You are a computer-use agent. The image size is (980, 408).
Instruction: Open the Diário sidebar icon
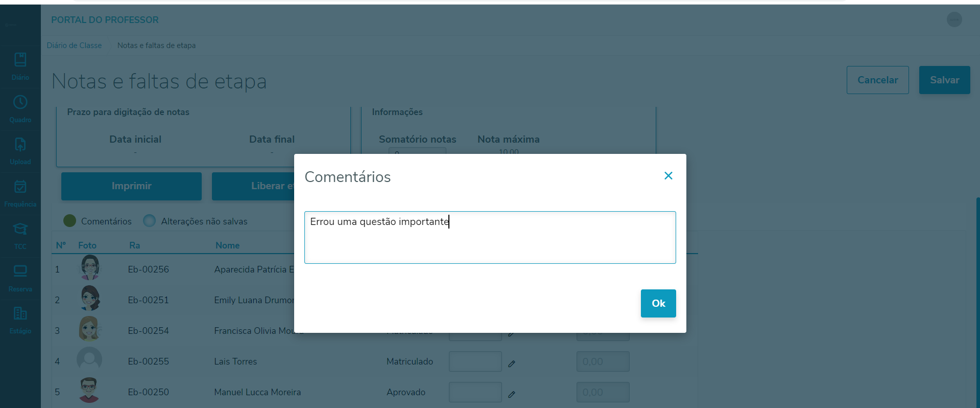pyautogui.click(x=20, y=60)
